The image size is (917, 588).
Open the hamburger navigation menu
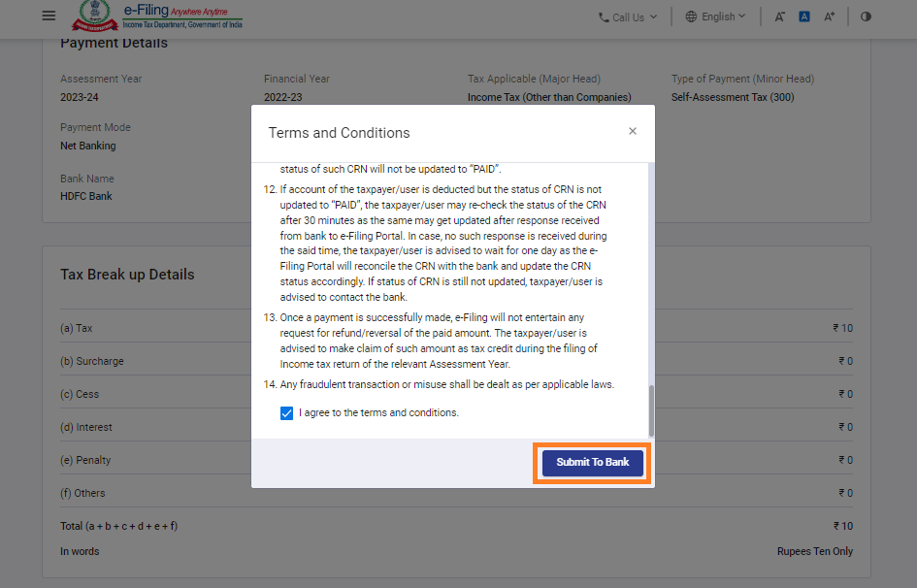click(x=49, y=16)
